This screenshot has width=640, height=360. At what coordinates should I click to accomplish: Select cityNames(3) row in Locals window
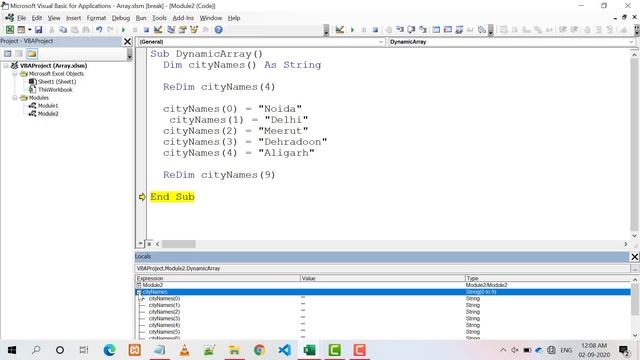pos(383,318)
